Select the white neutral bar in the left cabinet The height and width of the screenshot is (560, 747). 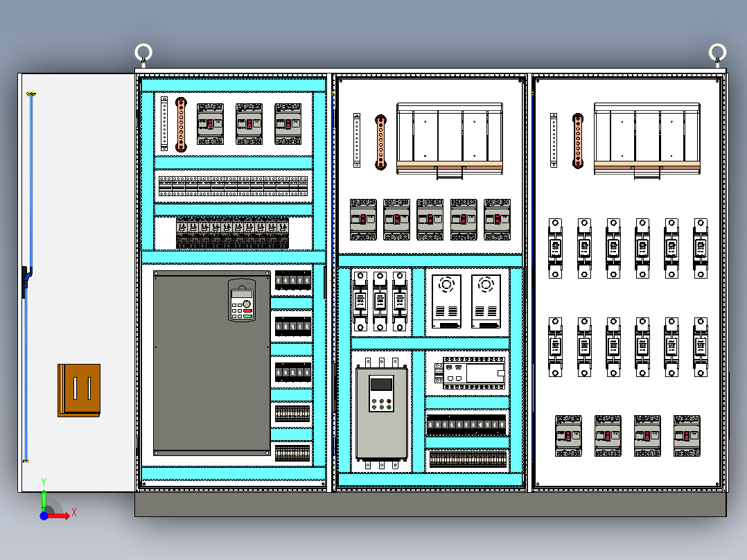tap(164, 124)
